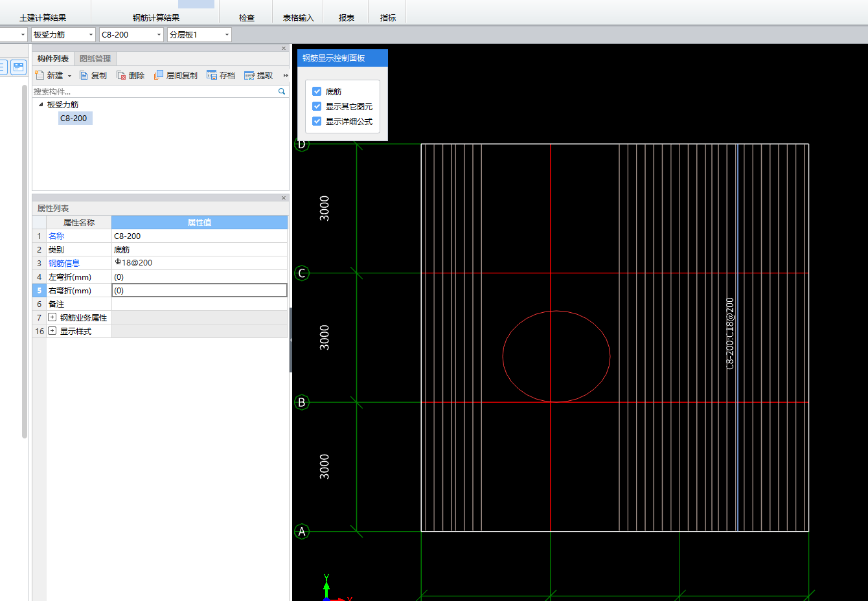Toggle the 底筋 checkbox
The image size is (868, 601).
317,91
